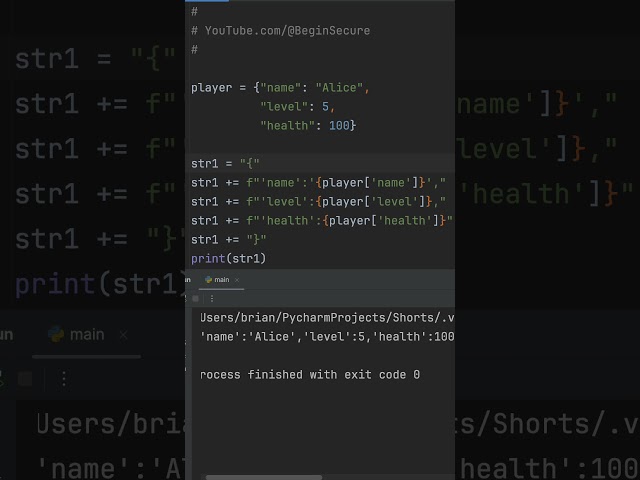This screenshot has height=480, width=640.
Task: Click the stop process icon in run toolbar
Action: (x=196, y=299)
